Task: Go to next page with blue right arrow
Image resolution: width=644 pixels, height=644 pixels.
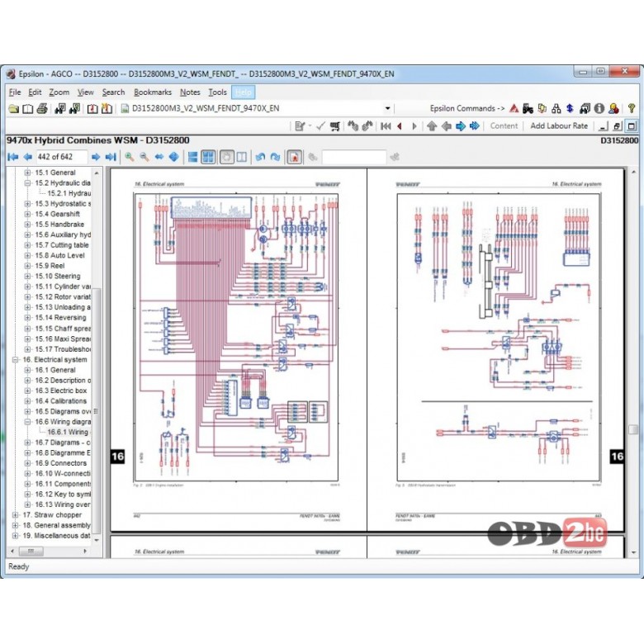Action: pos(95,157)
